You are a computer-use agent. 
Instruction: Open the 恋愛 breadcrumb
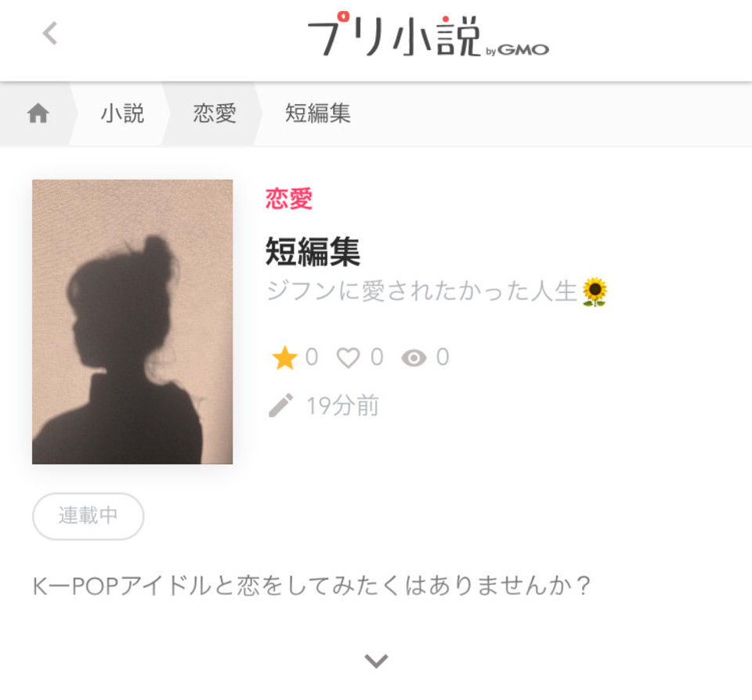[215, 114]
